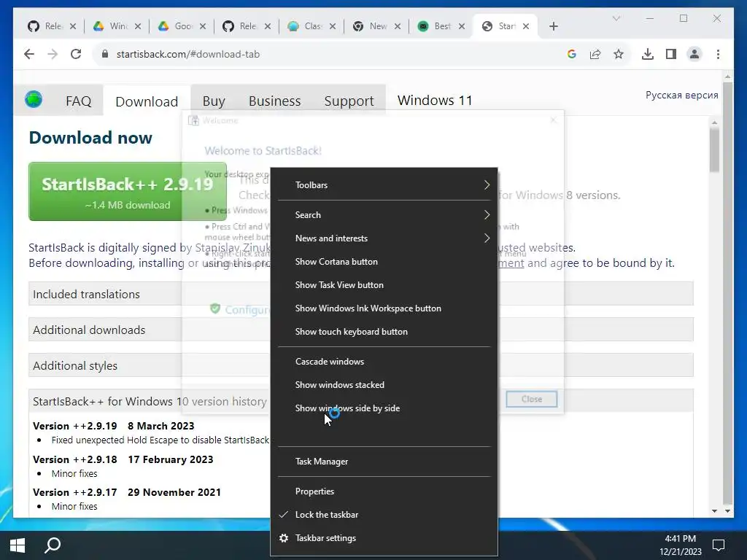
Task: Close the Best tab
Action: 462,26
